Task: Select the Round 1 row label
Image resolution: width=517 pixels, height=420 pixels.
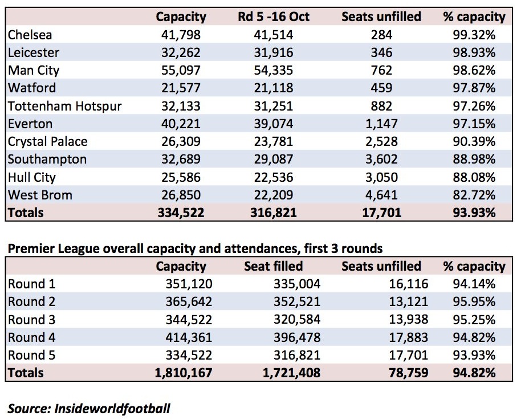Action: (x=32, y=284)
